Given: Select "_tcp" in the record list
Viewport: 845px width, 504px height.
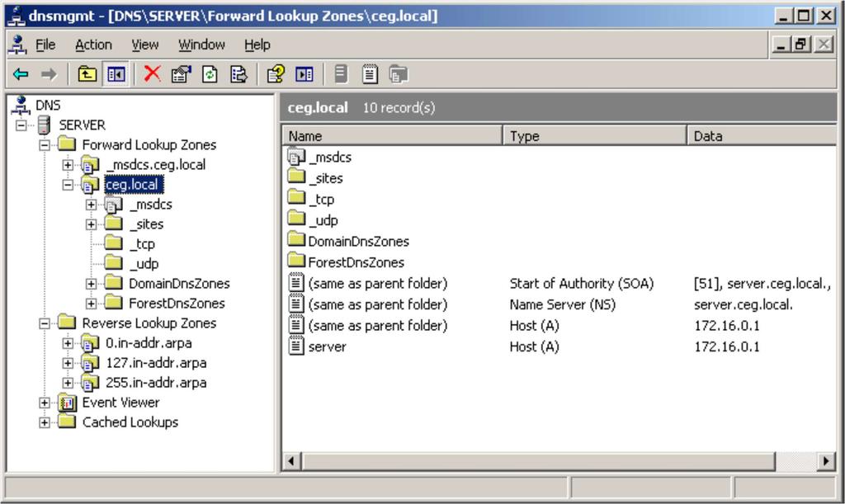Looking at the screenshot, I should 322,200.
